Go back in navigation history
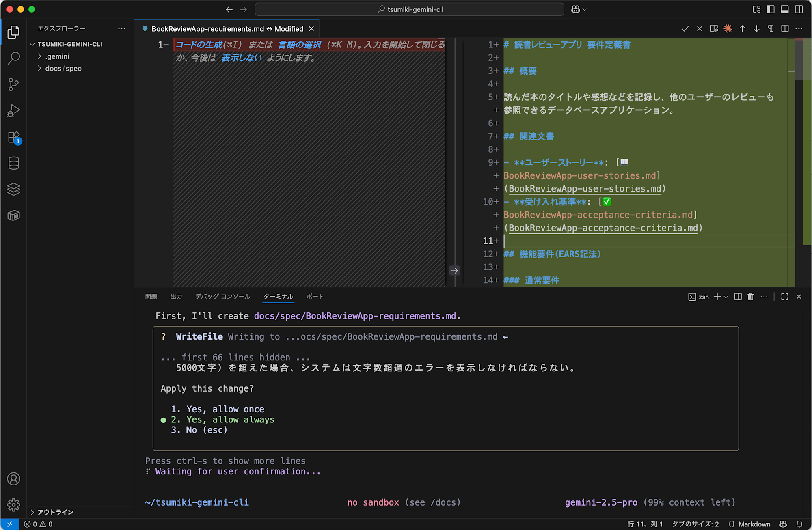The image size is (812, 530). point(229,9)
